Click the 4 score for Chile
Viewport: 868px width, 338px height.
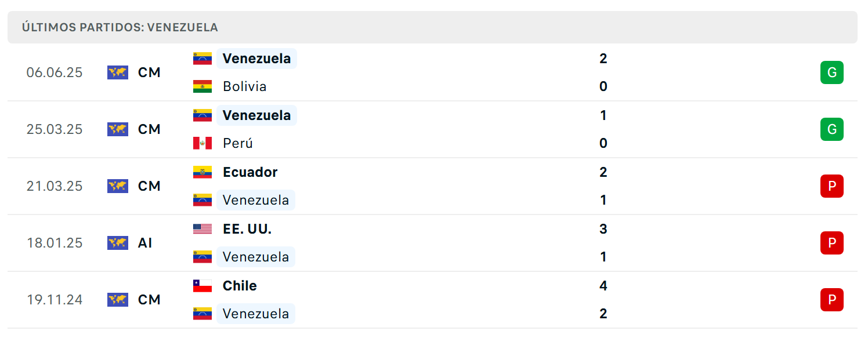[x=603, y=286]
